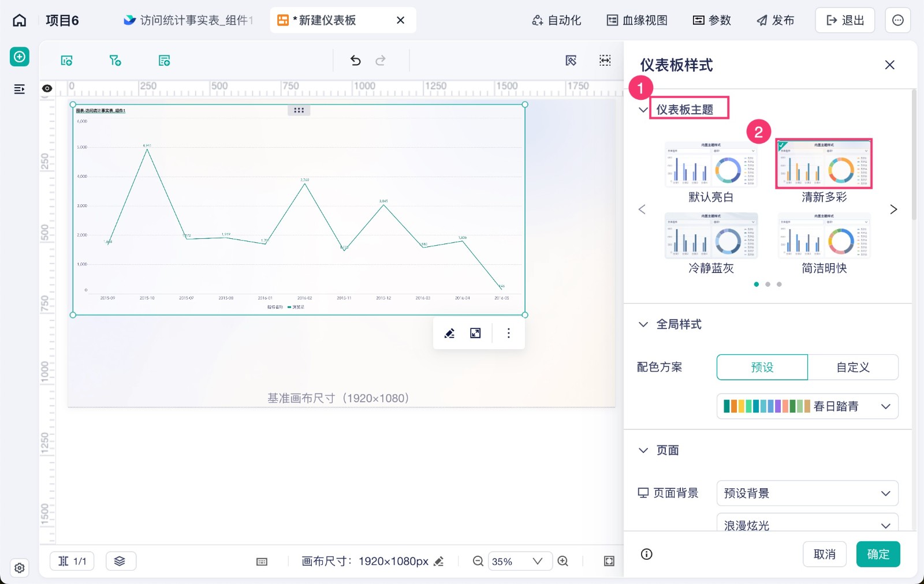Click the add text table toolbar icon
The image size is (924, 584).
point(165,61)
